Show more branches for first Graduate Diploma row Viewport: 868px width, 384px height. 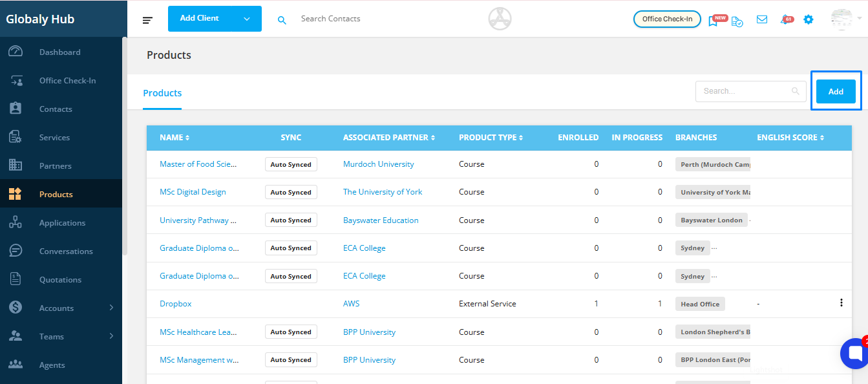tap(715, 248)
